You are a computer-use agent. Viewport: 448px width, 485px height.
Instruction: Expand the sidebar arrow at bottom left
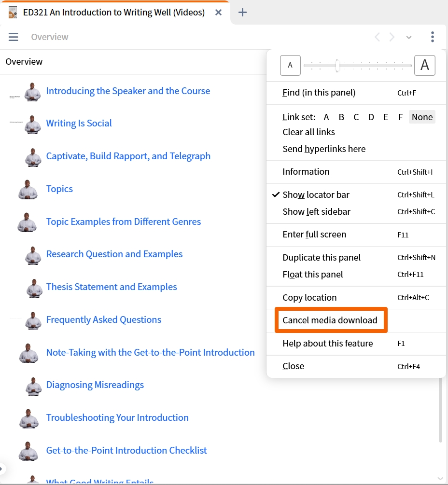click(x=2, y=469)
